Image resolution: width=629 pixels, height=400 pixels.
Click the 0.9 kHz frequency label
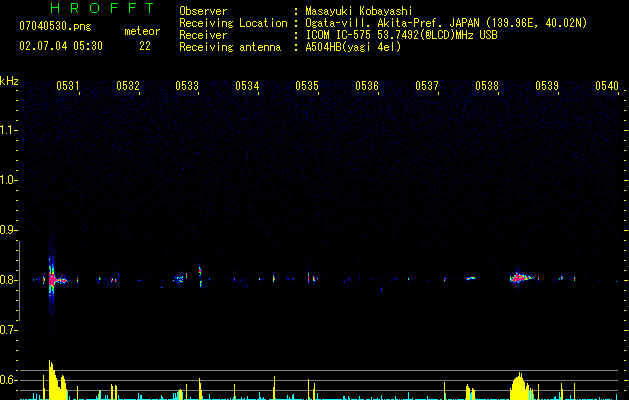coord(8,230)
